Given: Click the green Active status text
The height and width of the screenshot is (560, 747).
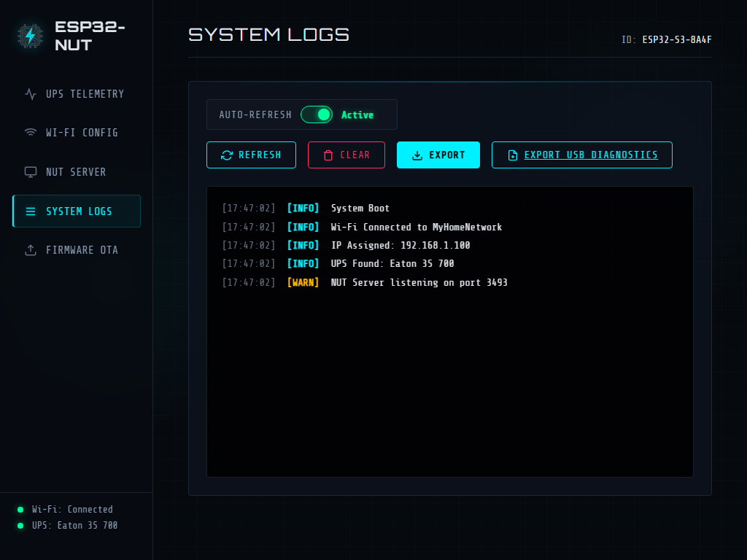Looking at the screenshot, I should pos(357,115).
